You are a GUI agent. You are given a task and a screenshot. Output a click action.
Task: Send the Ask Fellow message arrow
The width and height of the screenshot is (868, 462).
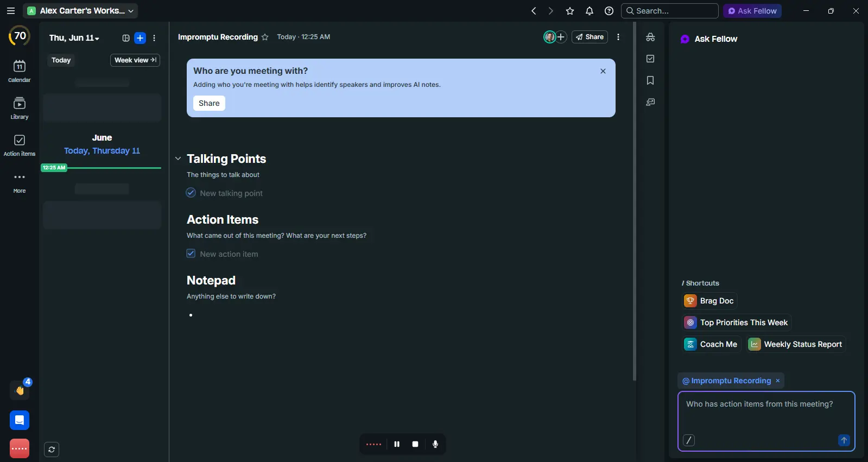844,440
